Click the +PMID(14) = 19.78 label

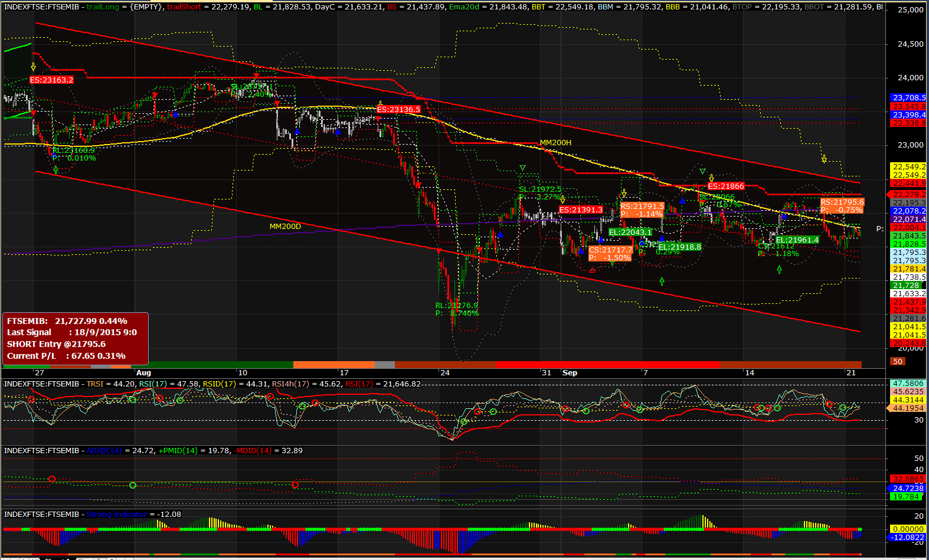point(194,450)
